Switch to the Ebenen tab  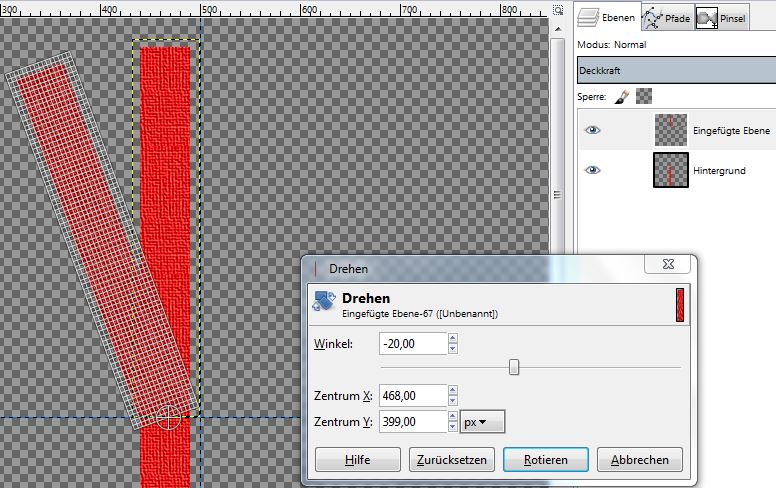pos(605,17)
